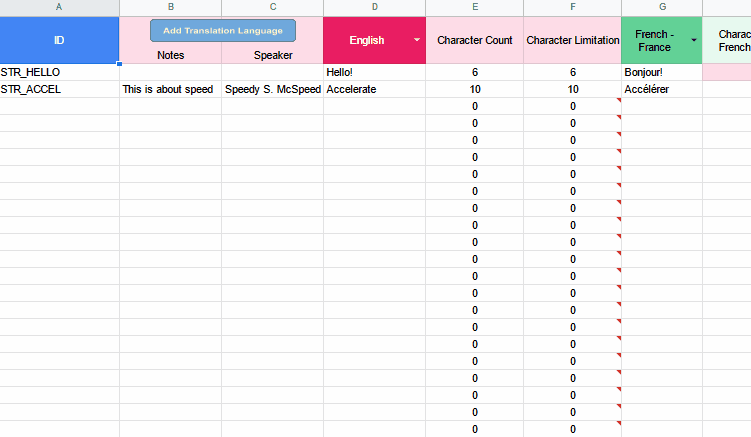Click the STR_HELLO cell
Viewport: 751px width, 437px height.
pyautogui.click(x=59, y=72)
